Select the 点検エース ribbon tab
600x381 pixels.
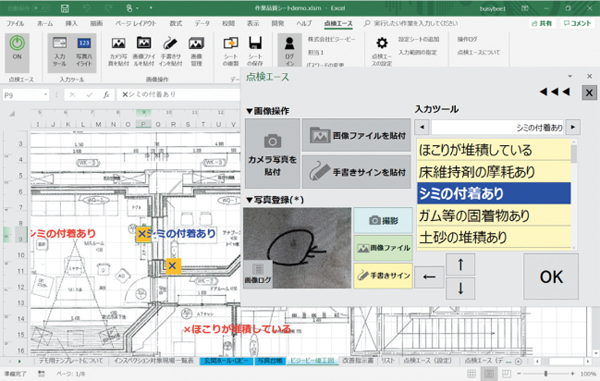(x=338, y=23)
